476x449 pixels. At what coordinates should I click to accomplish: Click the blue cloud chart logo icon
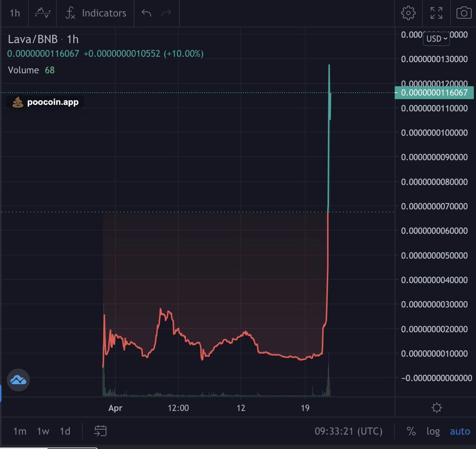click(18, 380)
